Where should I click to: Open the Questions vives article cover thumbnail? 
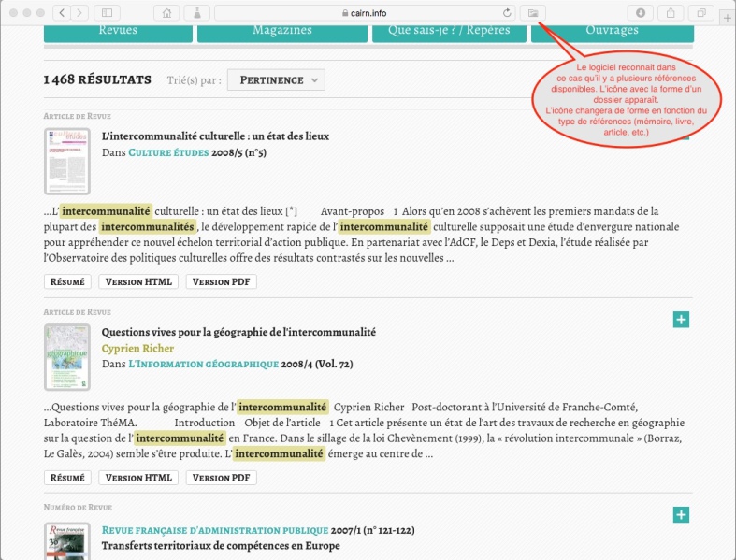[x=67, y=356]
